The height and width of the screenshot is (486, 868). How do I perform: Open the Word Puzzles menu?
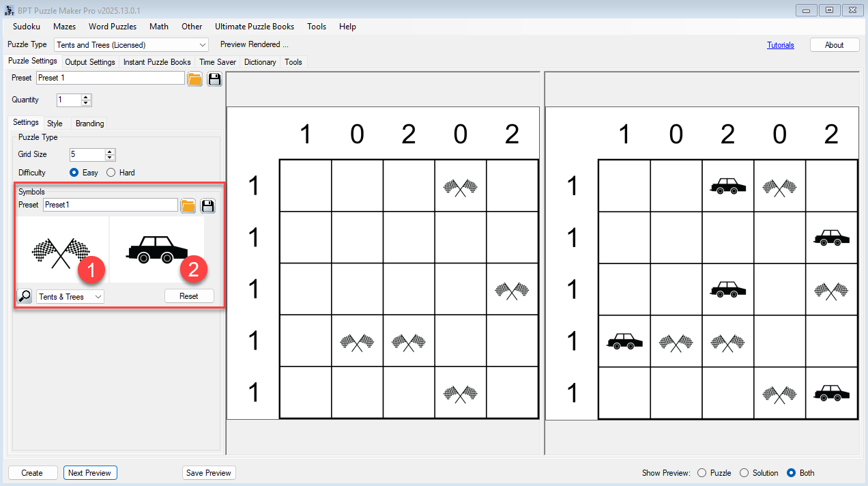click(x=113, y=27)
